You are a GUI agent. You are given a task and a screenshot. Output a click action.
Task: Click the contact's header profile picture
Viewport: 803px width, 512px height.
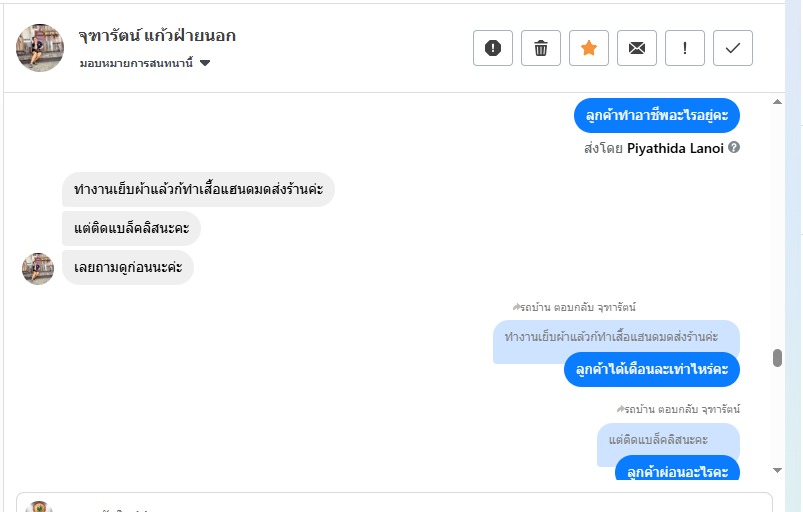(x=40, y=48)
